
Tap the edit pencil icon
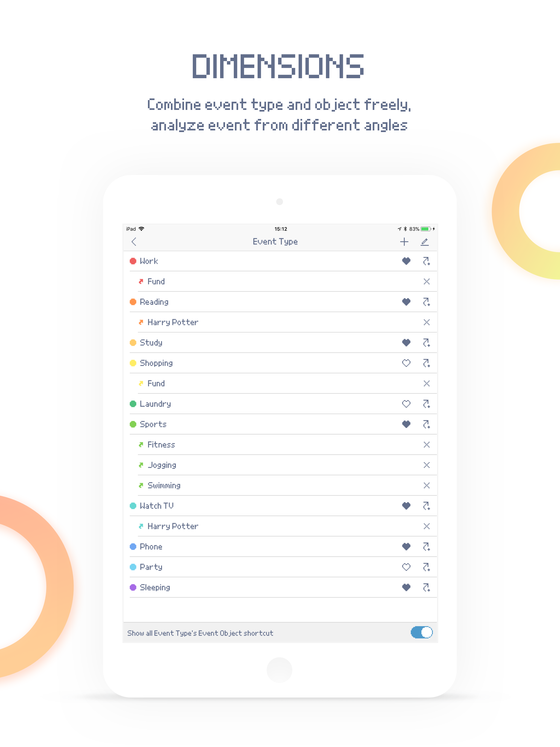[425, 242]
